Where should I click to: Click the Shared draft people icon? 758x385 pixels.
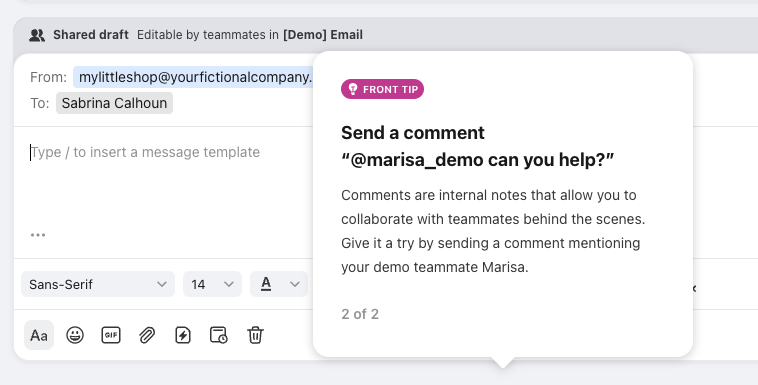coord(37,35)
